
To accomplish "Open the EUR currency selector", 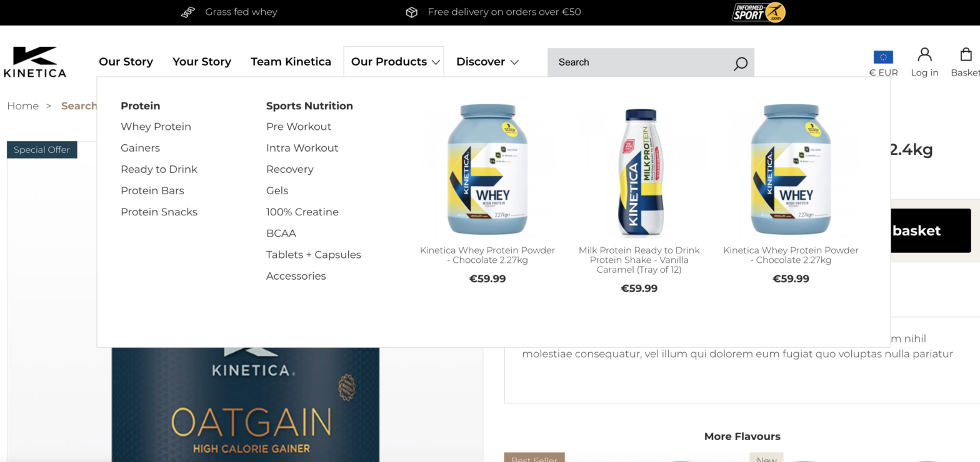I will pos(883,72).
